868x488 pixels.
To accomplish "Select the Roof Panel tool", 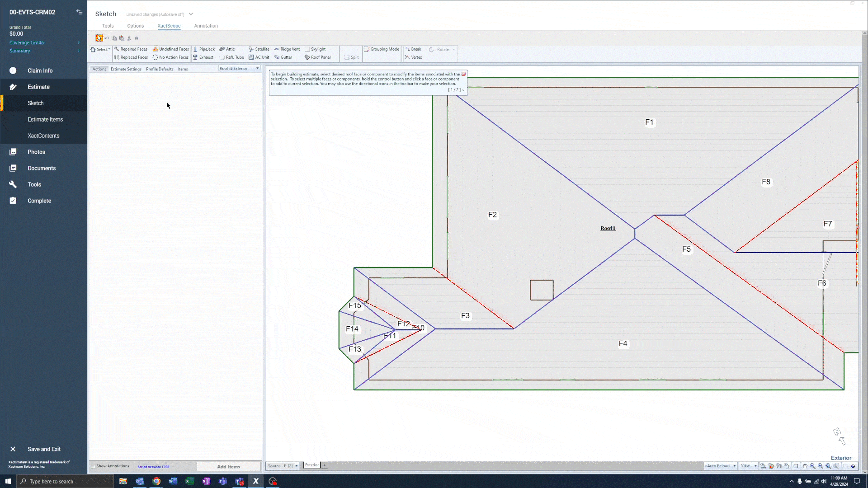I will (x=318, y=57).
